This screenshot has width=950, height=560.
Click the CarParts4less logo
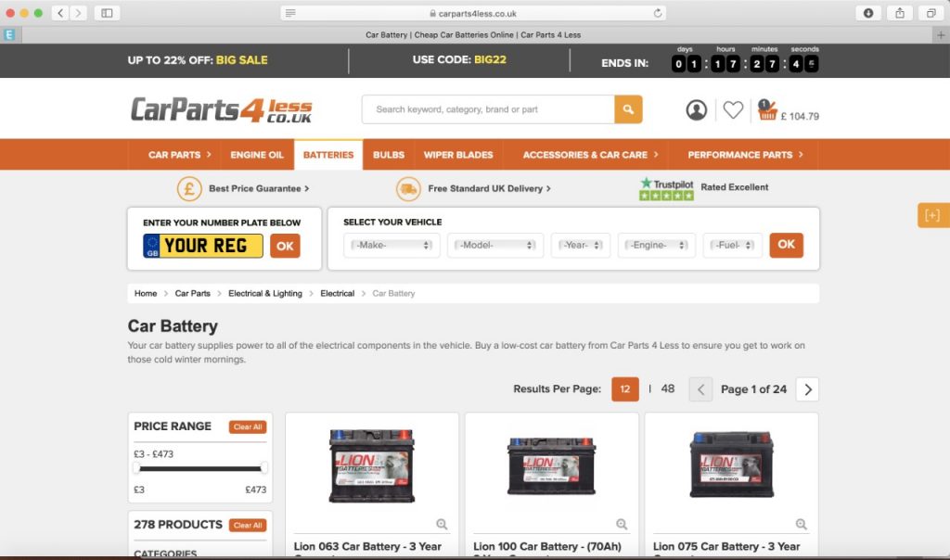click(x=221, y=109)
